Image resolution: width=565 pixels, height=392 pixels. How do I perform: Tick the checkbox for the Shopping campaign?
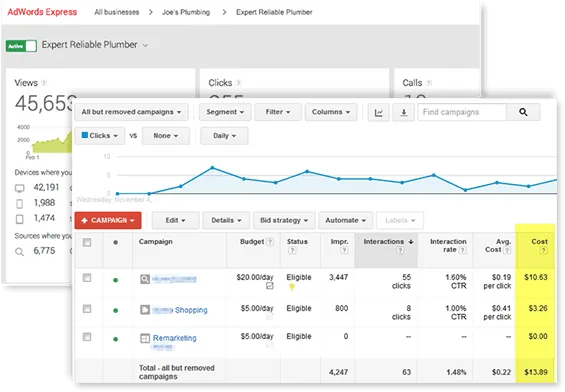click(x=87, y=309)
